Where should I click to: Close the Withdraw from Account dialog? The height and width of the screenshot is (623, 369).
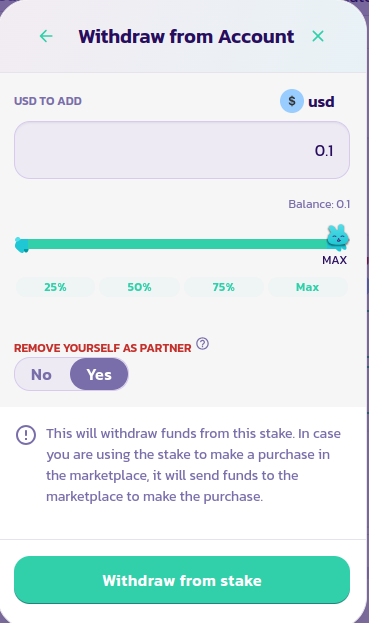pyautogui.click(x=318, y=37)
